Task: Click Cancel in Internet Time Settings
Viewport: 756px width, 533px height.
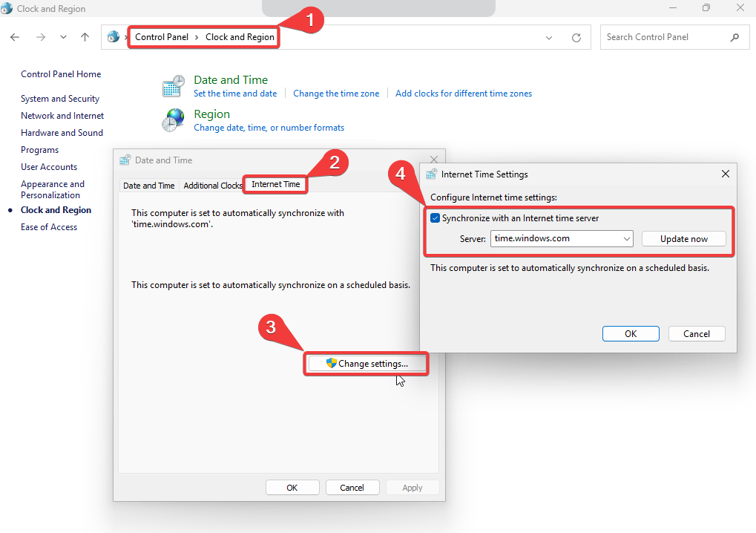Action: pos(697,334)
